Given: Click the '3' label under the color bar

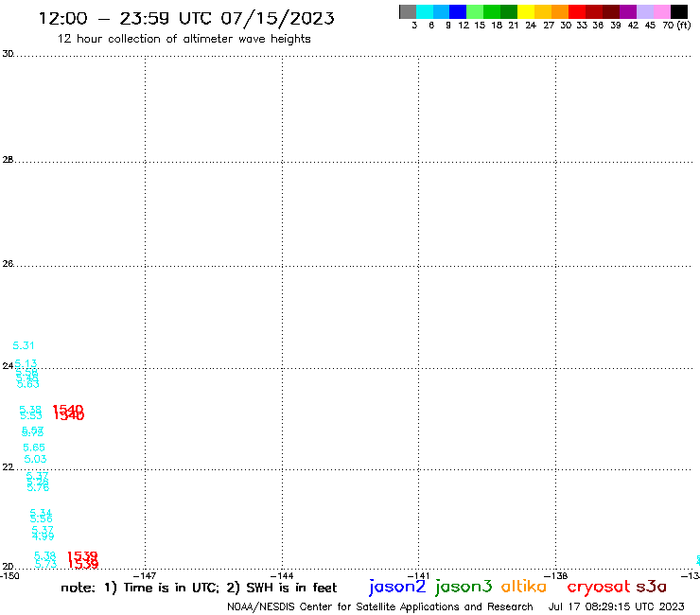Looking at the screenshot, I should (x=414, y=26).
